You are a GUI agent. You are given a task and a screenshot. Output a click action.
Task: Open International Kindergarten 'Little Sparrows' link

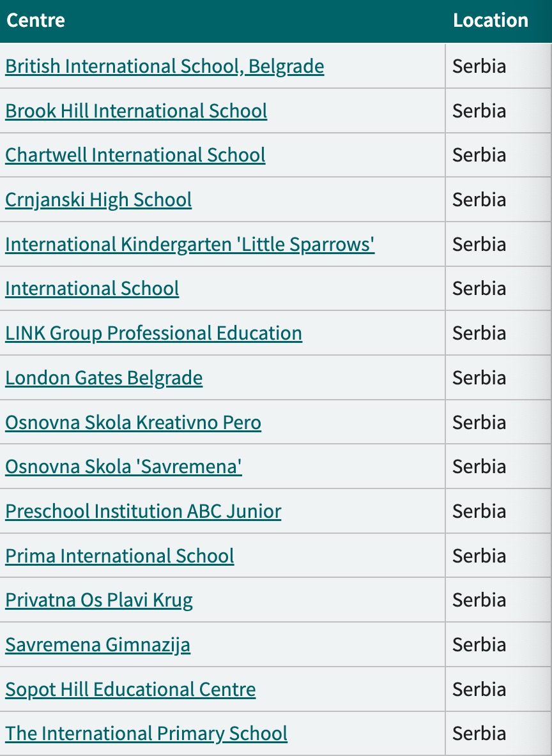pyautogui.click(x=190, y=245)
